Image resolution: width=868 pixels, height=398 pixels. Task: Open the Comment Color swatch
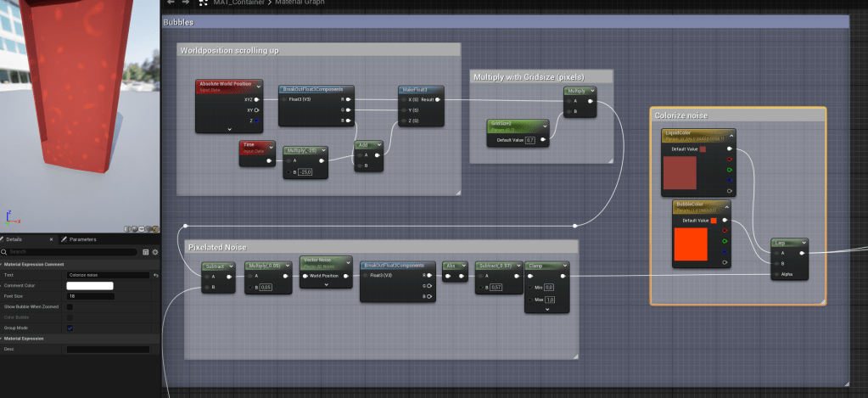pos(89,285)
